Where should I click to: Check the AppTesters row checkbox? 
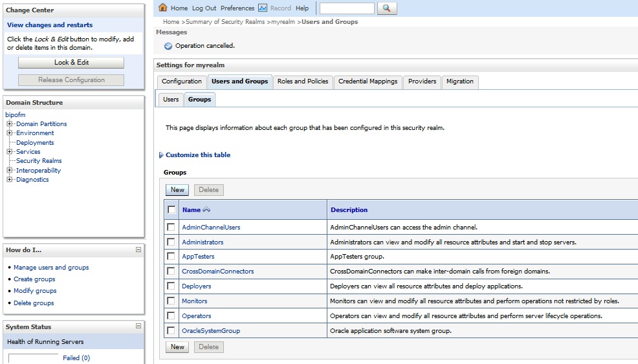tap(171, 256)
